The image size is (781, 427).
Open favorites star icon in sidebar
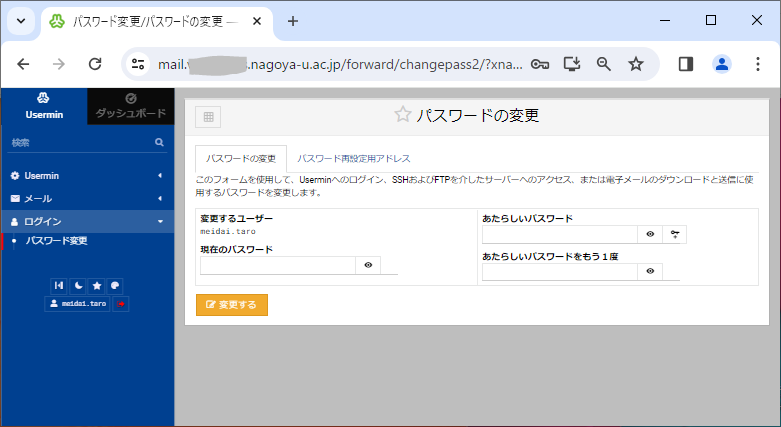pyautogui.click(x=97, y=285)
